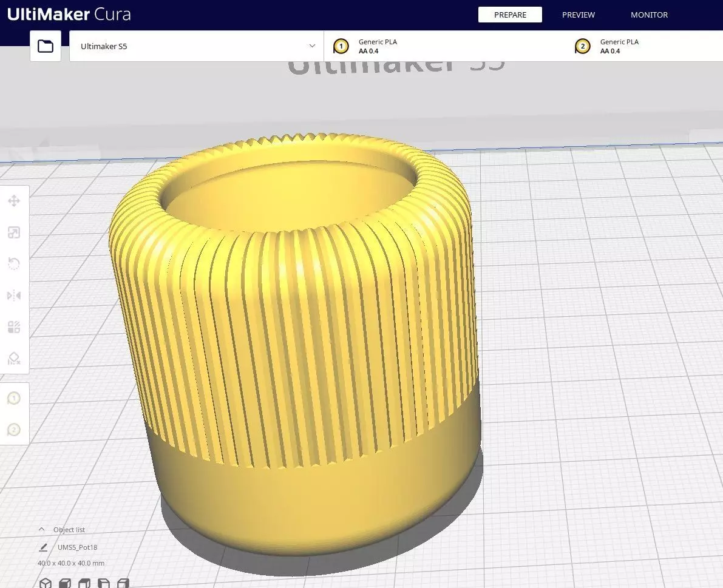
Task: Click 'AA 0.4' core label of extruder 2
Action: 610,51
